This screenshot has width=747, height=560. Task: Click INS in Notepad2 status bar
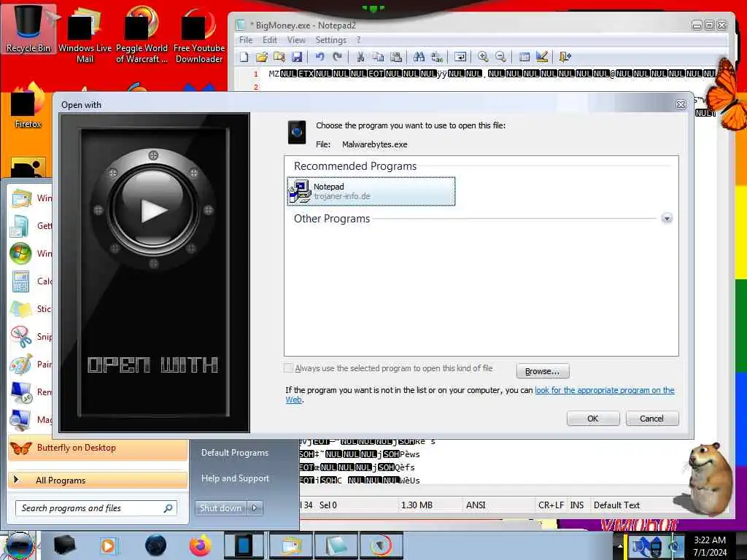click(577, 505)
